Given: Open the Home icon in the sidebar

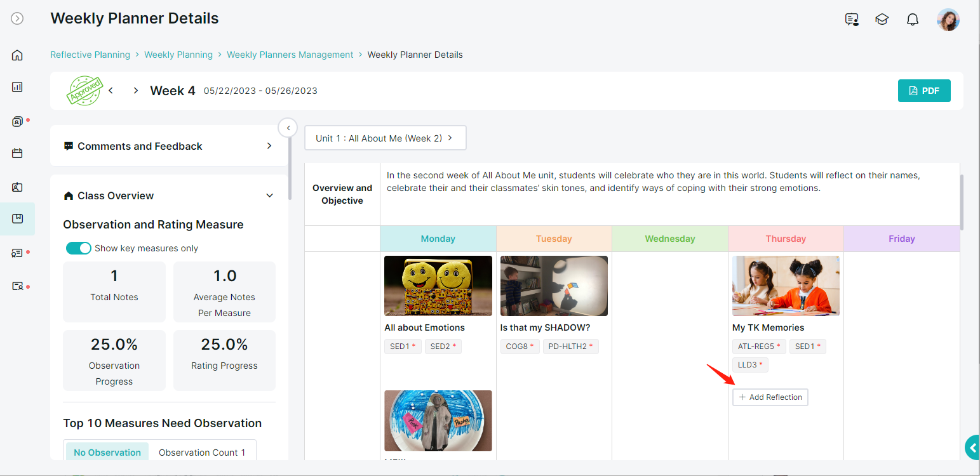Looking at the screenshot, I should 17,55.
